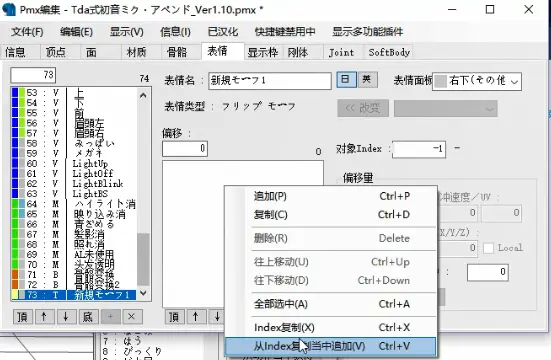Select morph 63 LightBS in the list

(74, 194)
